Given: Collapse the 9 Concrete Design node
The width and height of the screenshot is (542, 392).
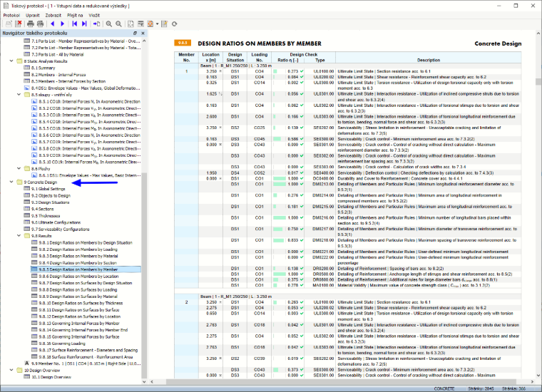Looking at the screenshot, I should [x=11, y=182].
